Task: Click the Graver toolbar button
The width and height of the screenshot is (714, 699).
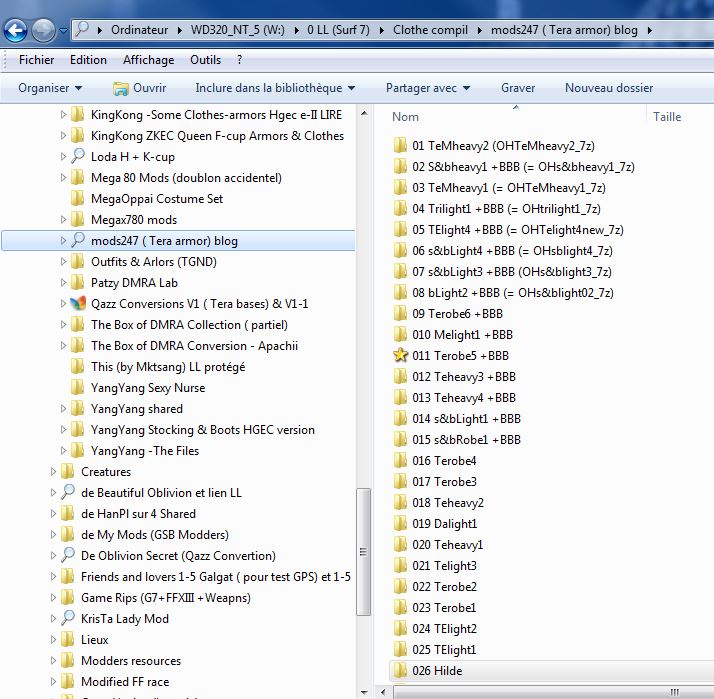Action: [518, 89]
